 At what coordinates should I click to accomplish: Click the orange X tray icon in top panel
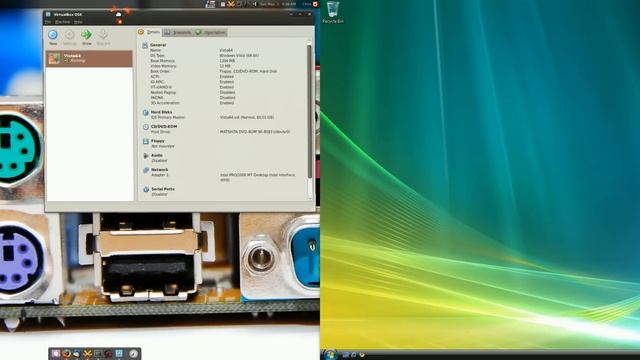coord(231,4)
